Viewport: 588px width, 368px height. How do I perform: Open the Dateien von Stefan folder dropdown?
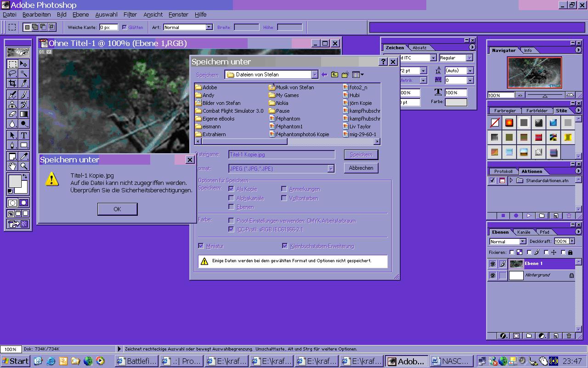coord(315,75)
